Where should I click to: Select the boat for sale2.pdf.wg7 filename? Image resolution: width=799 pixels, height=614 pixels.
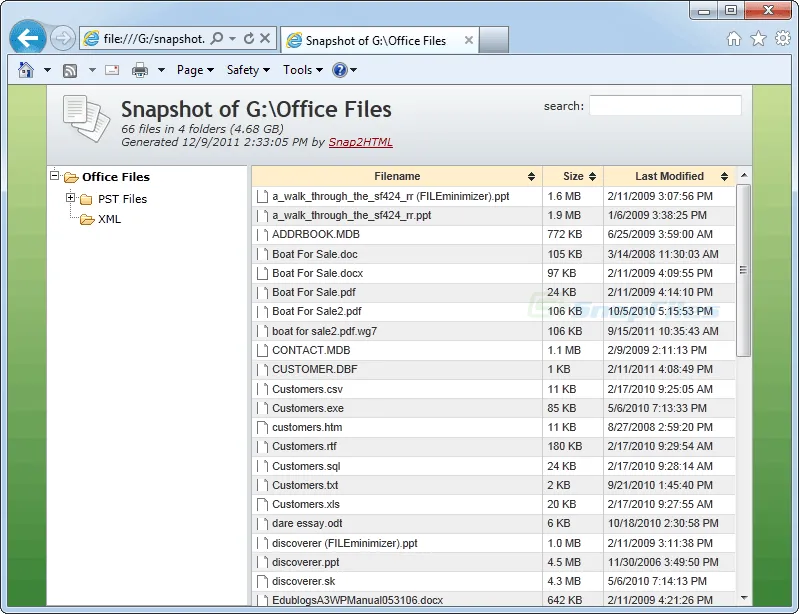tap(324, 331)
